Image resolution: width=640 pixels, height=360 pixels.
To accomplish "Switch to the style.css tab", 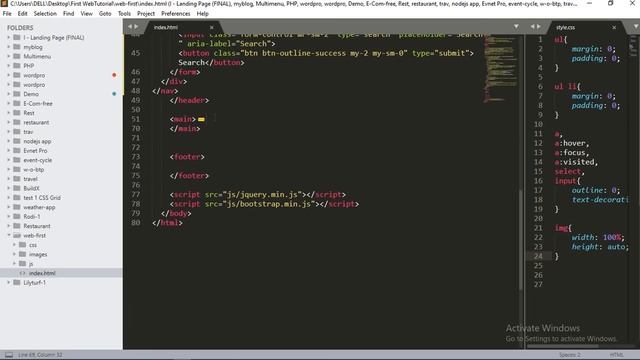I will (x=565, y=27).
